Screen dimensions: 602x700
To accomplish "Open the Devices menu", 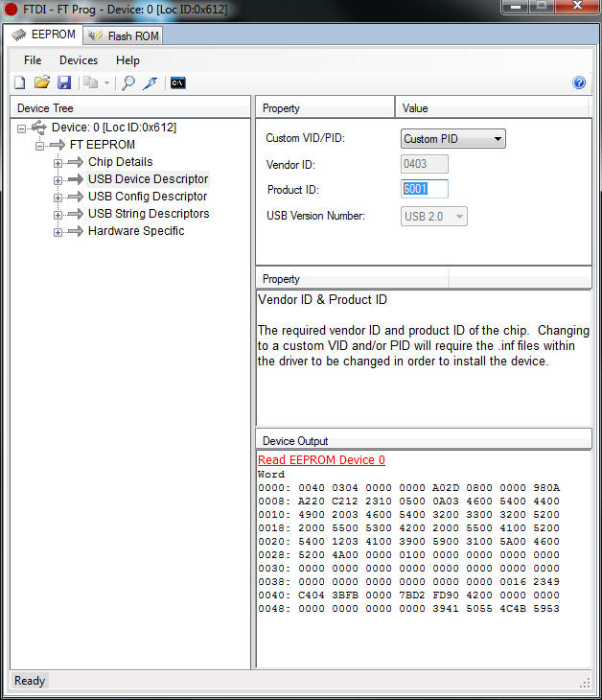I will tap(79, 60).
